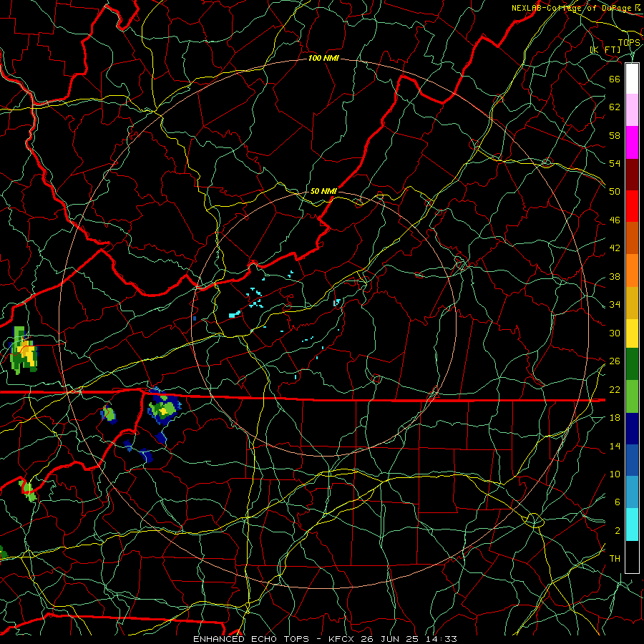
Task: Click the cyan 2 kft legend swatch
Action: coord(632,525)
